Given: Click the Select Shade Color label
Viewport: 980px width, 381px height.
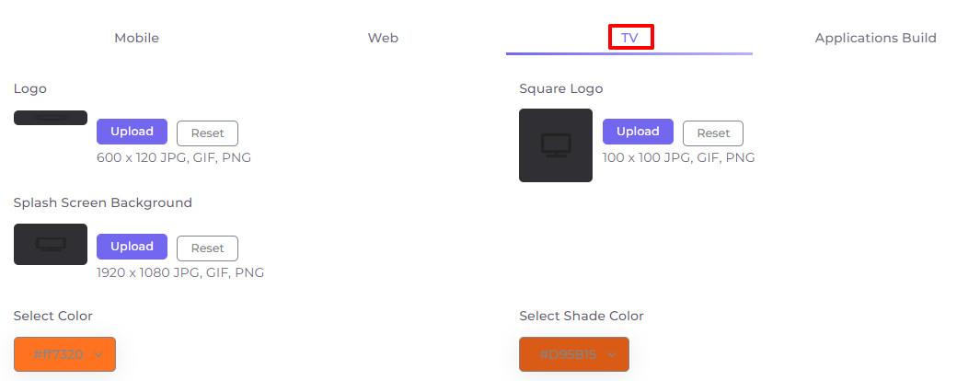Looking at the screenshot, I should pyautogui.click(x=582, y=316).
